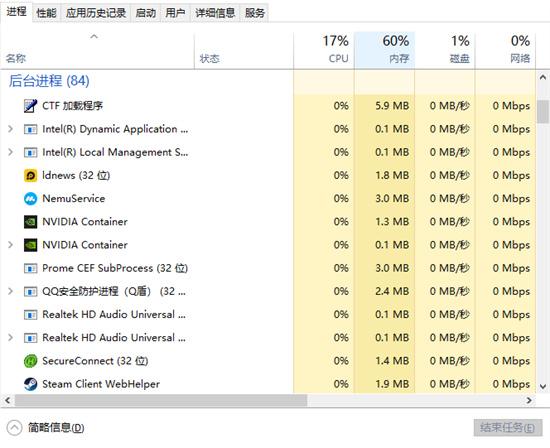Click the vertical scrollbar up arrow
The height and width of the screenshot is (448, 550).
(543, 78)
